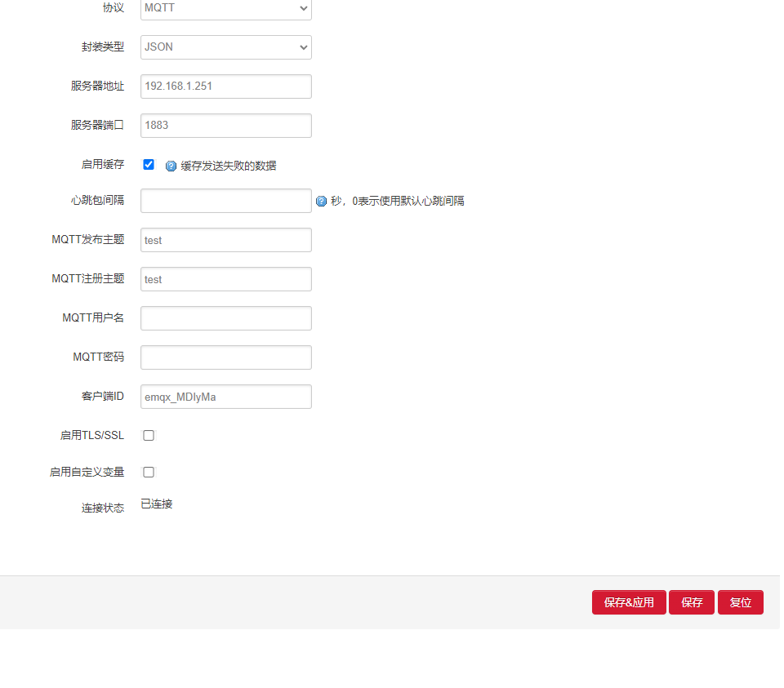
Task: Open the 封装类型 dropdown arrow
Action: pos(301,47)
